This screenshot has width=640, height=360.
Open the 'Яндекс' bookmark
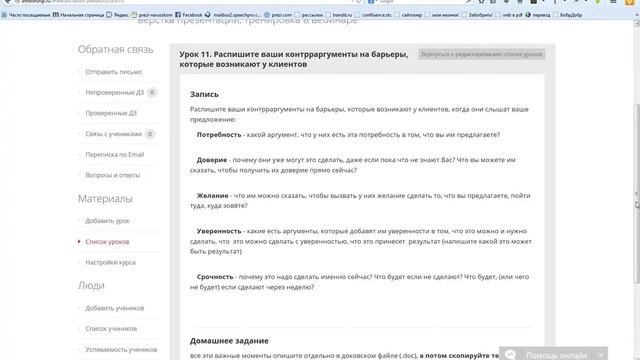(118, 15)
